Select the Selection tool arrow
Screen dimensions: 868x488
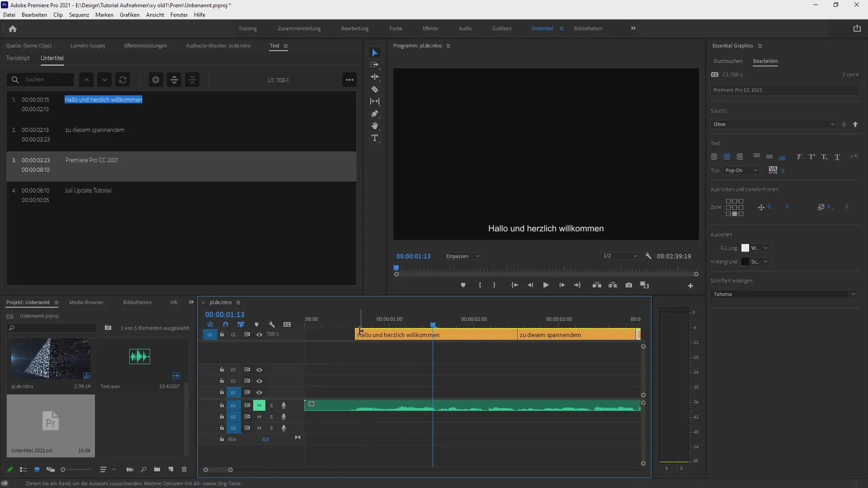[x=375, y=53]
